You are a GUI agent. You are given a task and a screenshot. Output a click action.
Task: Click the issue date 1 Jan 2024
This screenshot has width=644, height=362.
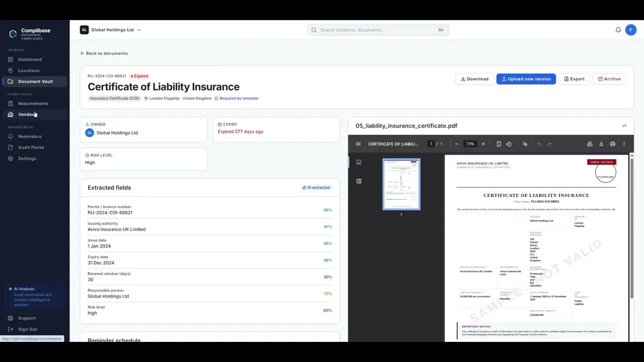[99, 246]
